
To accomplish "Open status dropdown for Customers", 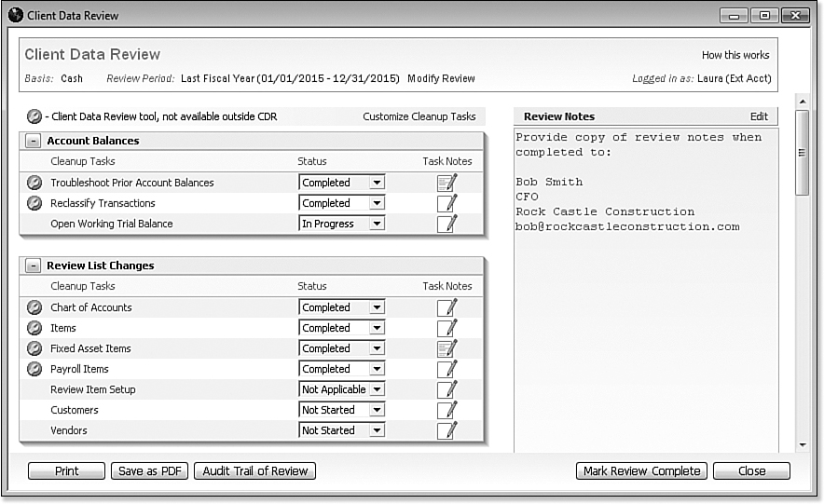I will (377, 410).
